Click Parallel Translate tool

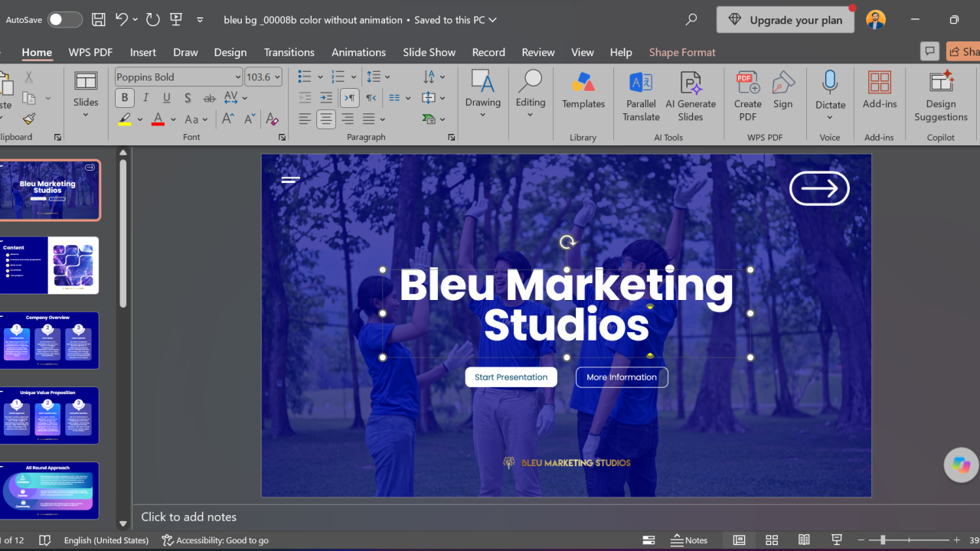(641, 96)
